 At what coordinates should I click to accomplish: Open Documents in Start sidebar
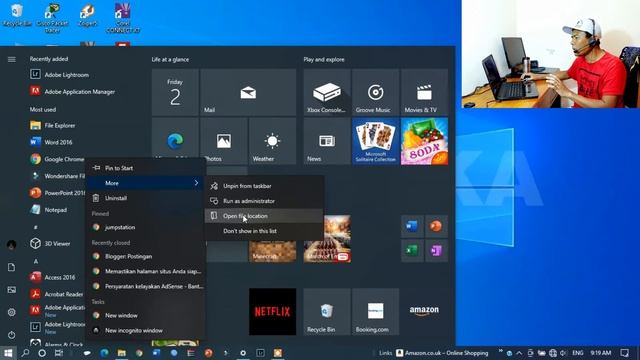[11, 267]
